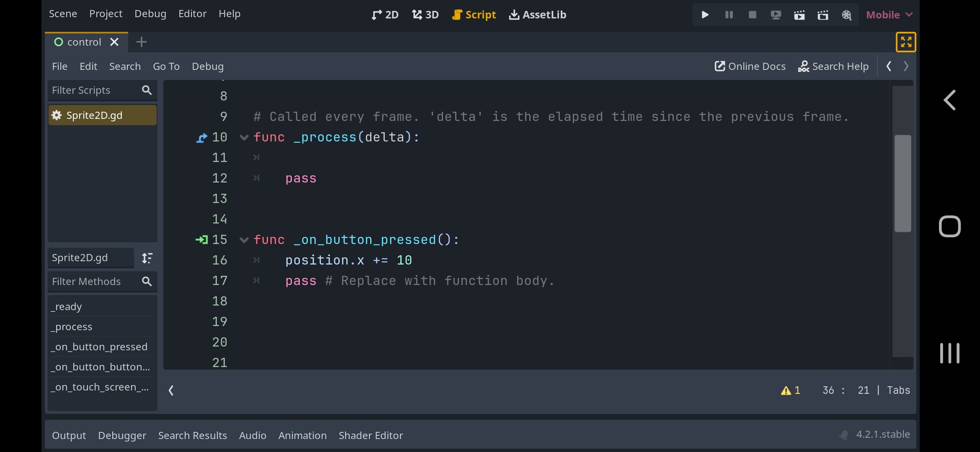Run the project with the Play button
Viewport: 980px width, 452px height.
pos(705,15)
